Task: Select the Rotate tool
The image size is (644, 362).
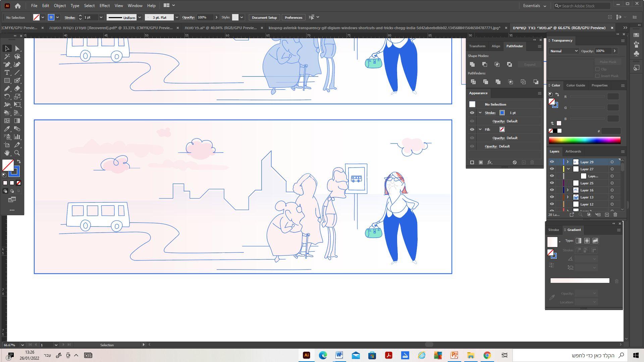Action: coord(7,97)
